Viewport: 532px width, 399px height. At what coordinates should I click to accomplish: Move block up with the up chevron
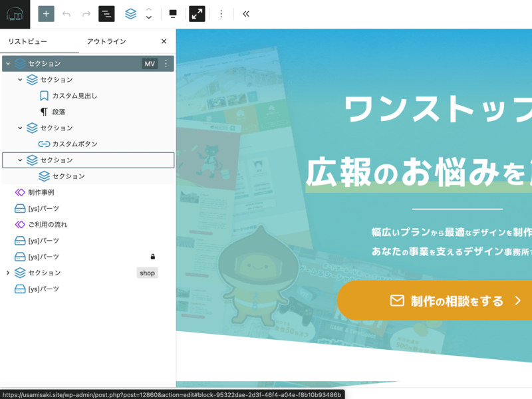pyautogui.click(x=149, y=10)
